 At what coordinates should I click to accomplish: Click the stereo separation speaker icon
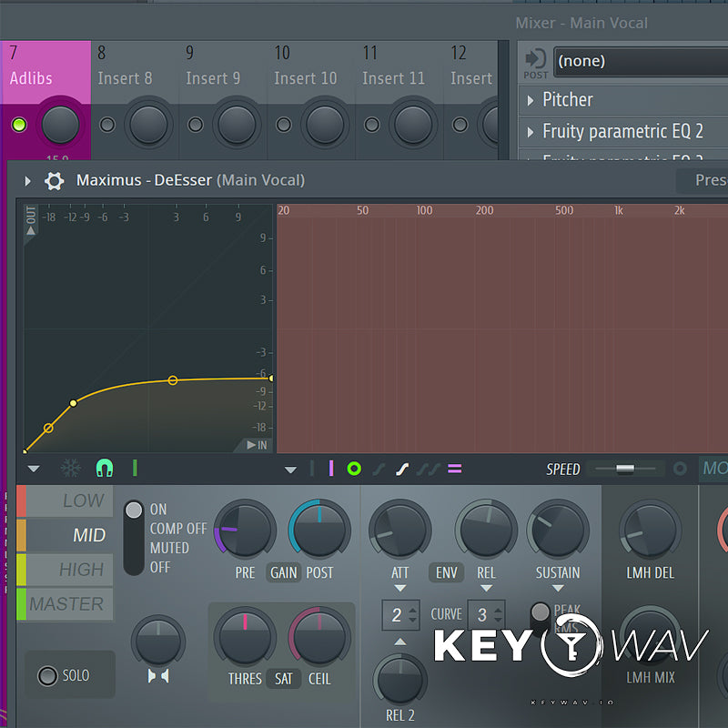[158, 676]
